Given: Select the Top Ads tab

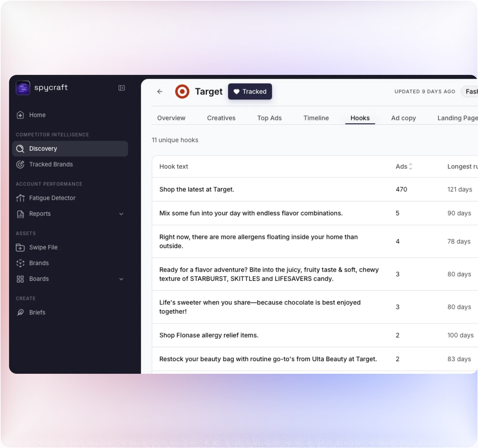Looking at the screenshot, I should [269, 118].
